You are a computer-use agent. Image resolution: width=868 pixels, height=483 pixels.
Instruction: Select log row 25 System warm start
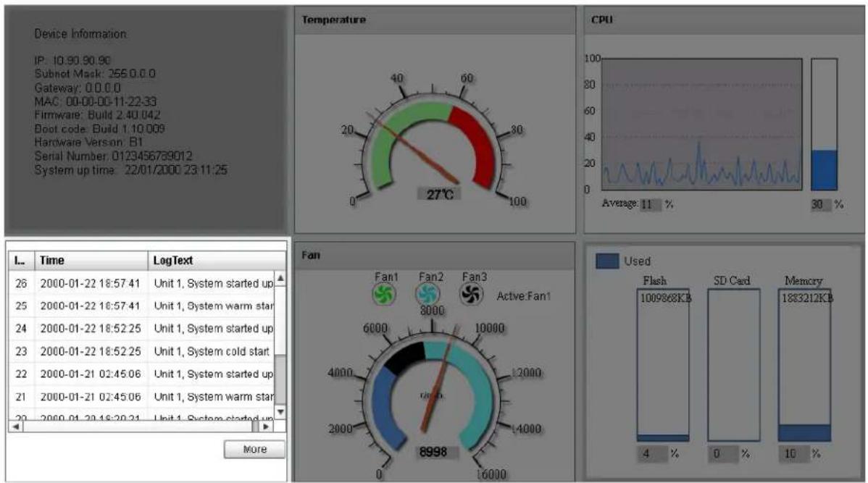pos(142,306)
